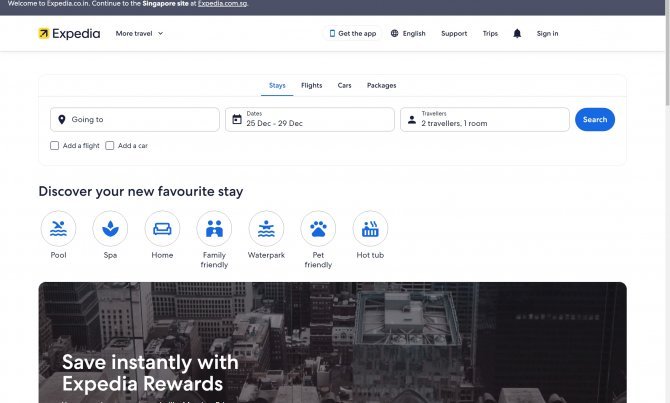Click the person icon in Travellers

point(412,120)
